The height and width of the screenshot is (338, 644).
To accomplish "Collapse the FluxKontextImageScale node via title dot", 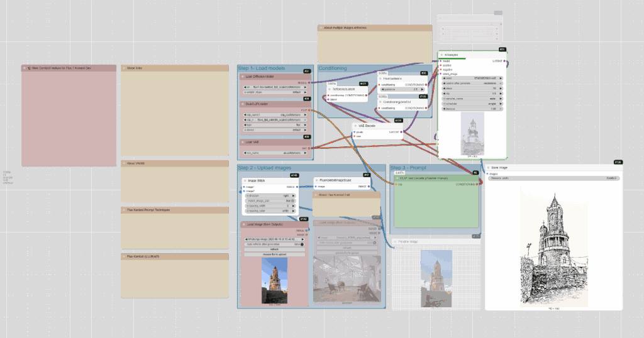I will coord(317,180).
